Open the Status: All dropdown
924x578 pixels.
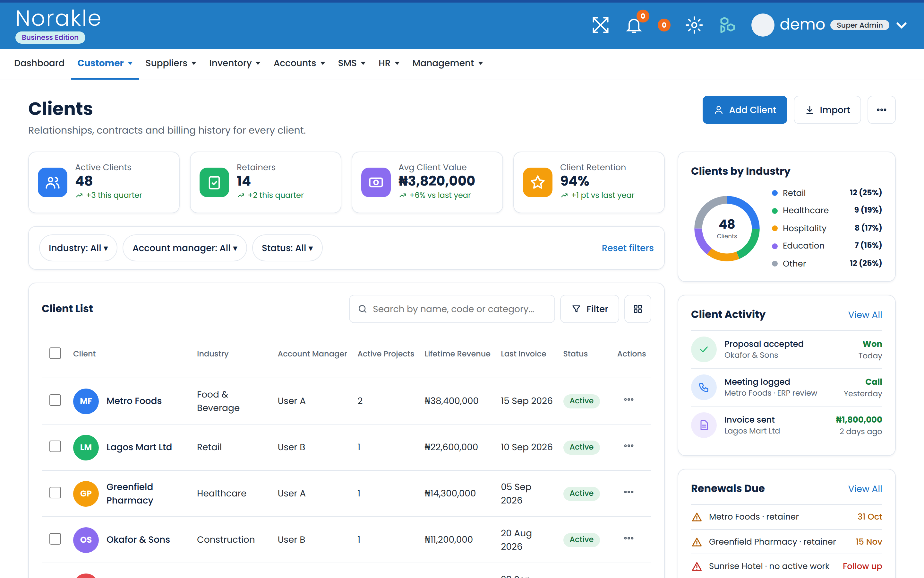[287, 248]
